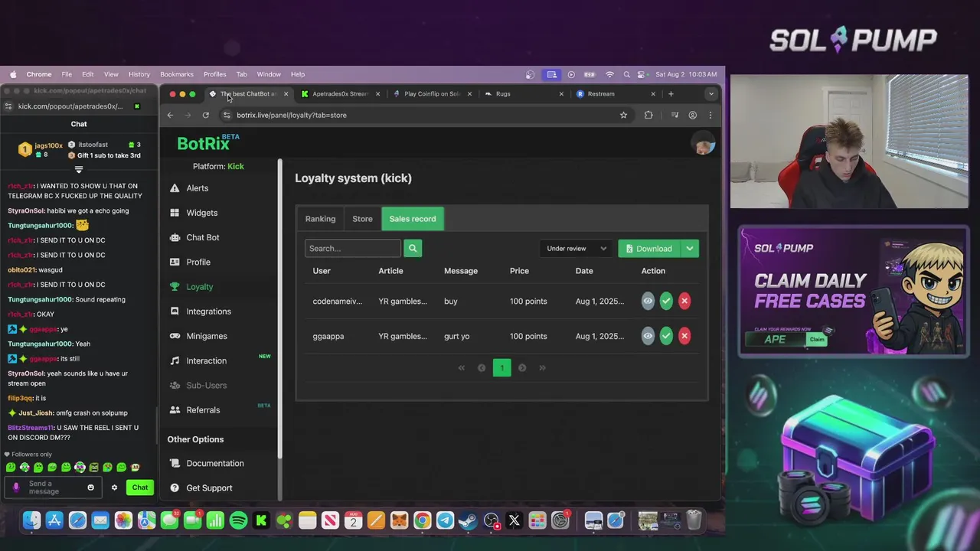Image resolution: width=980 pixels, height=551 pixels.
Task: Open the Documentation link
Action: click(207, 463)
